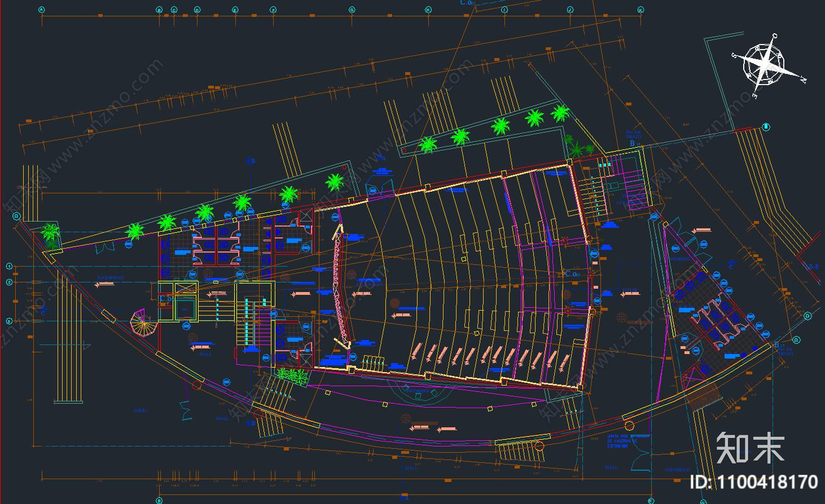Select grid axis bubble E at top
Screen dimensions: 825x504
pyautogui.click(x=235, y=10)
